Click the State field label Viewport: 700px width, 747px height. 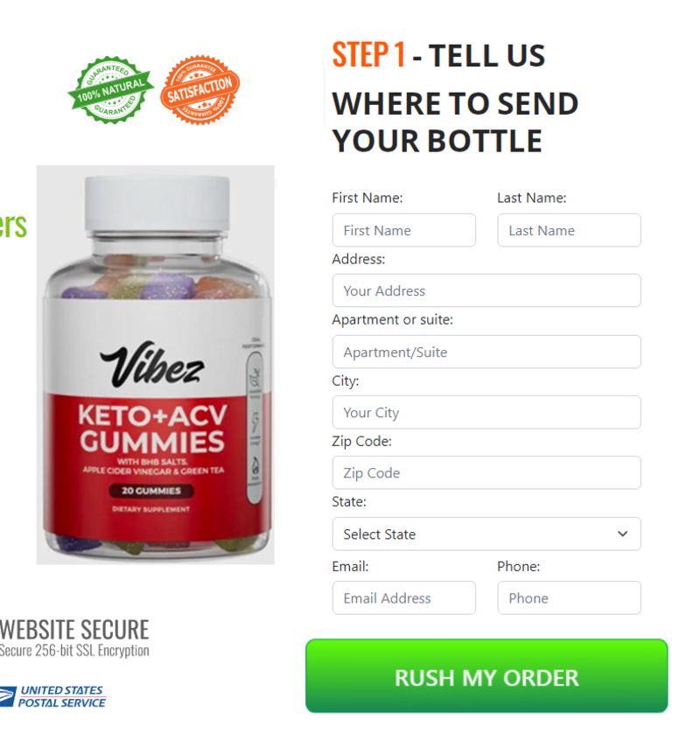tap(349, 502)
